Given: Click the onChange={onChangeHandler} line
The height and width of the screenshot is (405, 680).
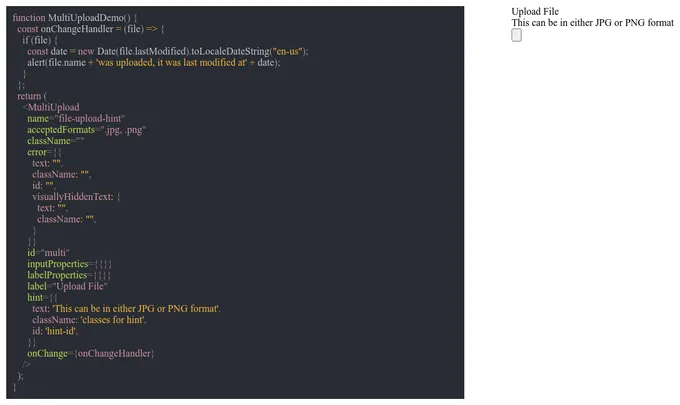Looking at the screenshot, I should point(91,353).
